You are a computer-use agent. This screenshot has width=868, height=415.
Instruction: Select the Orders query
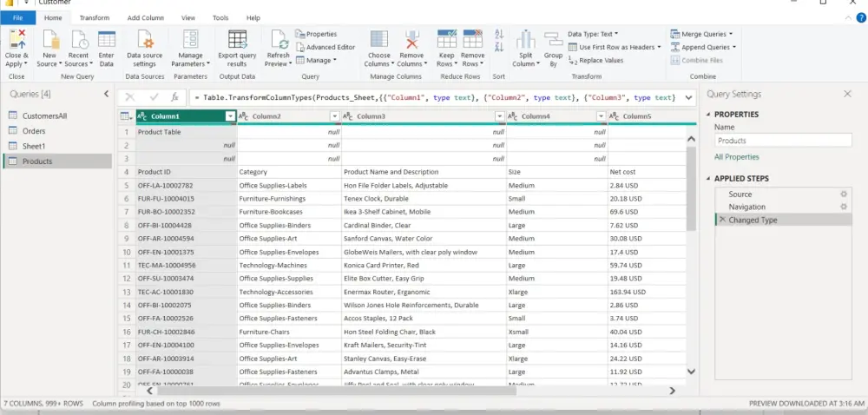tap(57, 131)
